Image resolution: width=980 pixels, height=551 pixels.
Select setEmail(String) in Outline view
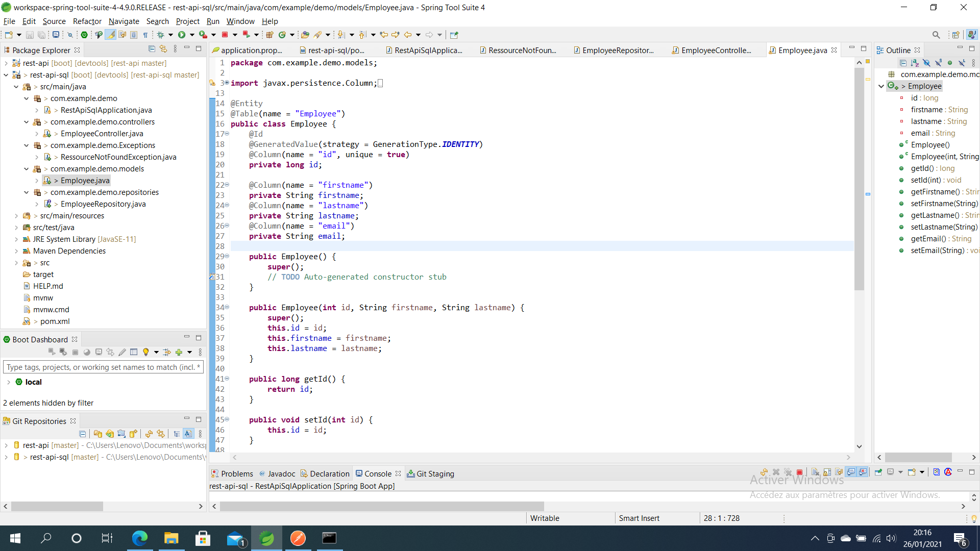939,251
